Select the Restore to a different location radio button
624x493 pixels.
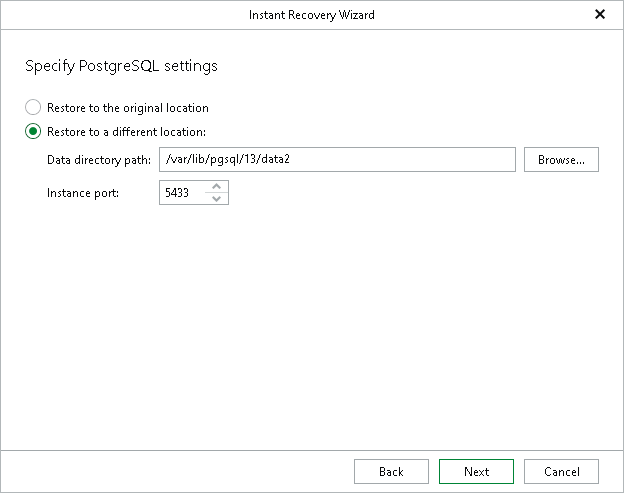34,131
